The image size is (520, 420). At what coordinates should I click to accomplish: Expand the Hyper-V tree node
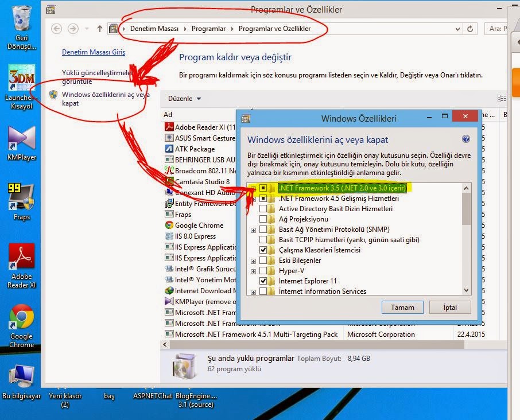tap(253, 271)
